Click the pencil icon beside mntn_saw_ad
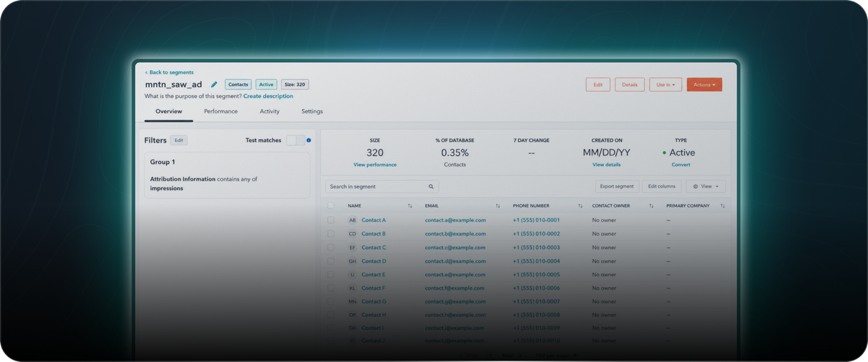The image size is (868, 362). [x=214, y=84]
